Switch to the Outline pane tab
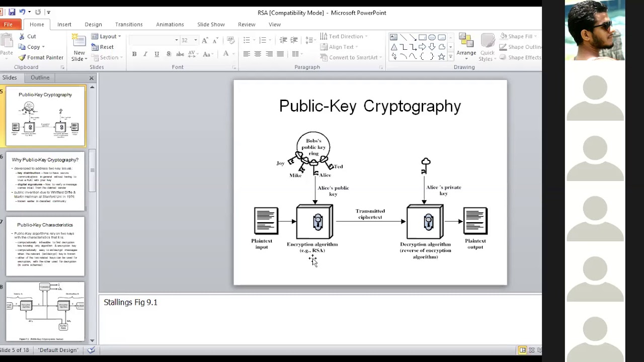The width and height of the screenshot is (644, 362). (40, 77)
